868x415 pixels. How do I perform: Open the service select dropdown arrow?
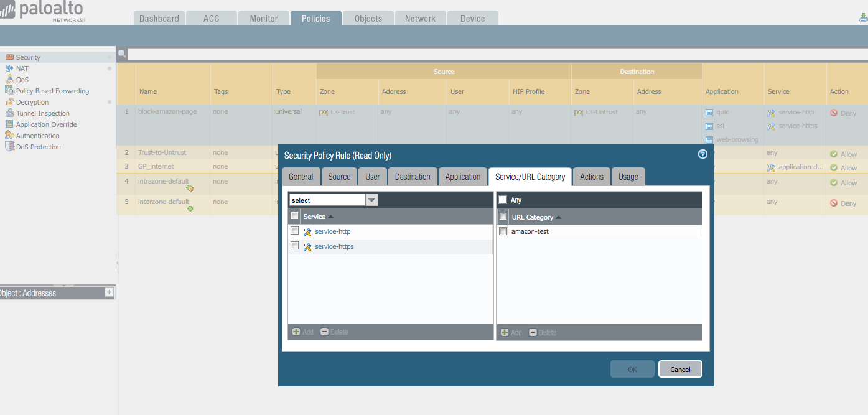(x=371, y=200)
